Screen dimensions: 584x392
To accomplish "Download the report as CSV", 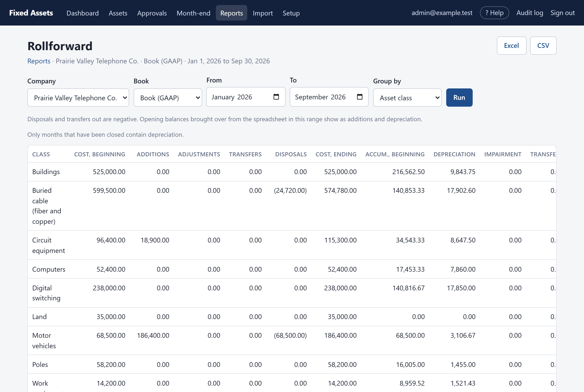I will 543,46.
